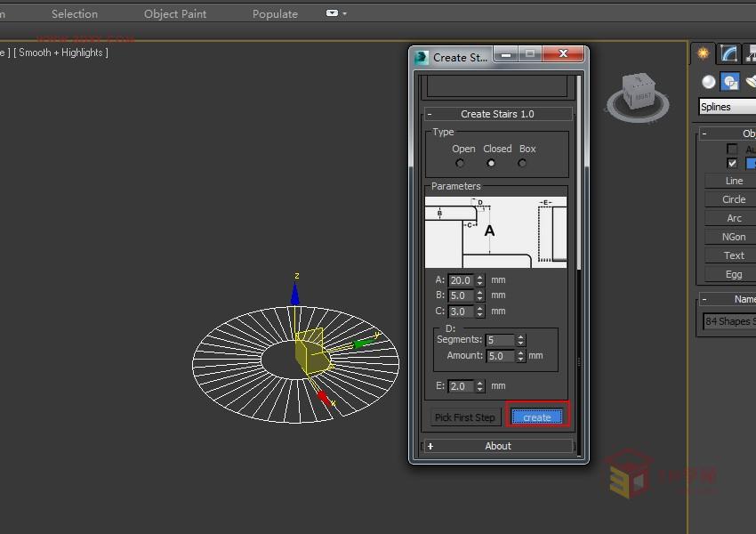Select the Geometry category sphere icon

point(709,82)
